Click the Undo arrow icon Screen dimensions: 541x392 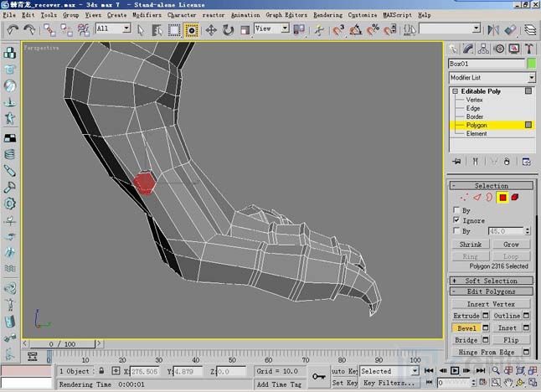[13, 29]
